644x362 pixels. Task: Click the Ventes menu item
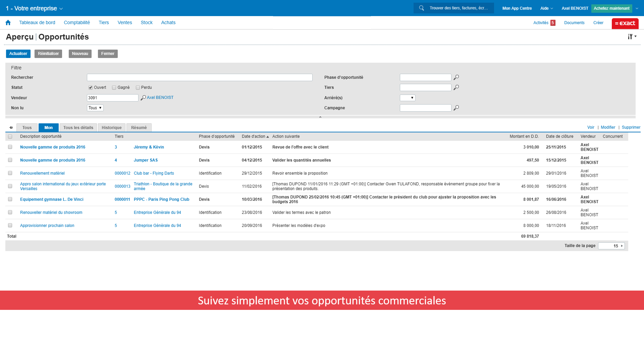124,23
